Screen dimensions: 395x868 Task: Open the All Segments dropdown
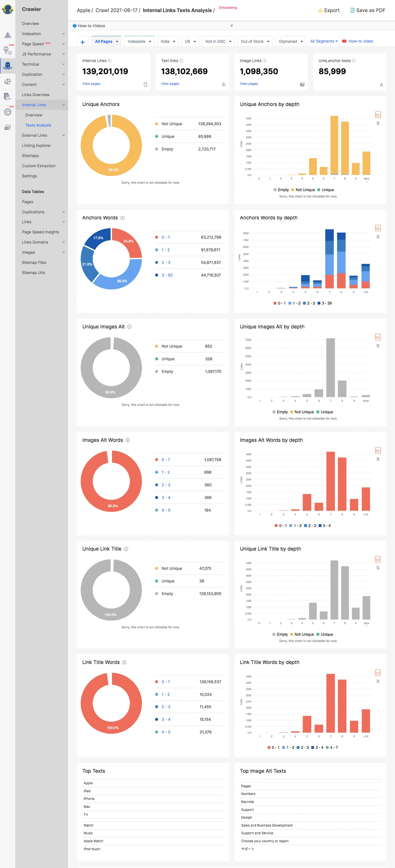pyautogui.click(x=324, y=41)
